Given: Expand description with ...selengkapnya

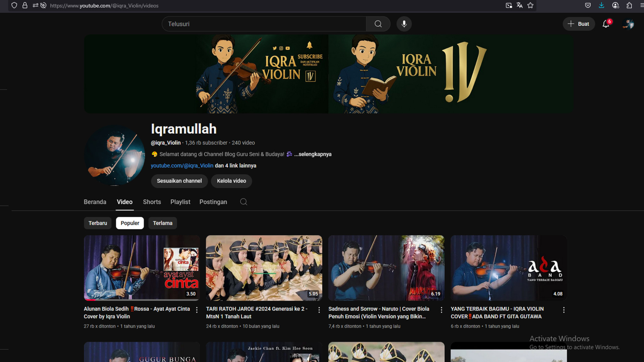Looking at the screenshot, I should [x=313, y=154].
